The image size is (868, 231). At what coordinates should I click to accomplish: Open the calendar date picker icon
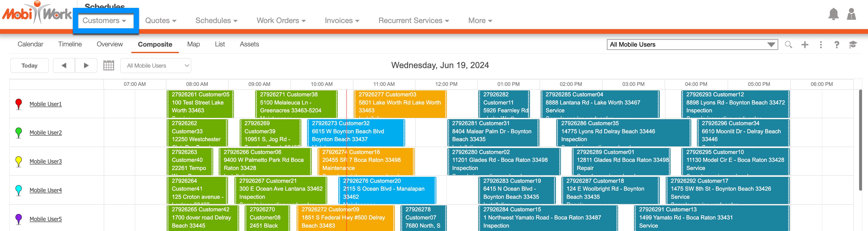[109, 65]
